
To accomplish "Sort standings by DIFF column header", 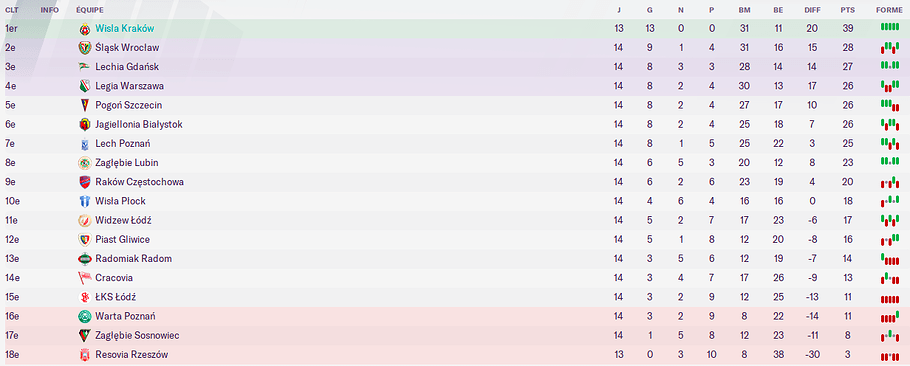I will 812,10.
